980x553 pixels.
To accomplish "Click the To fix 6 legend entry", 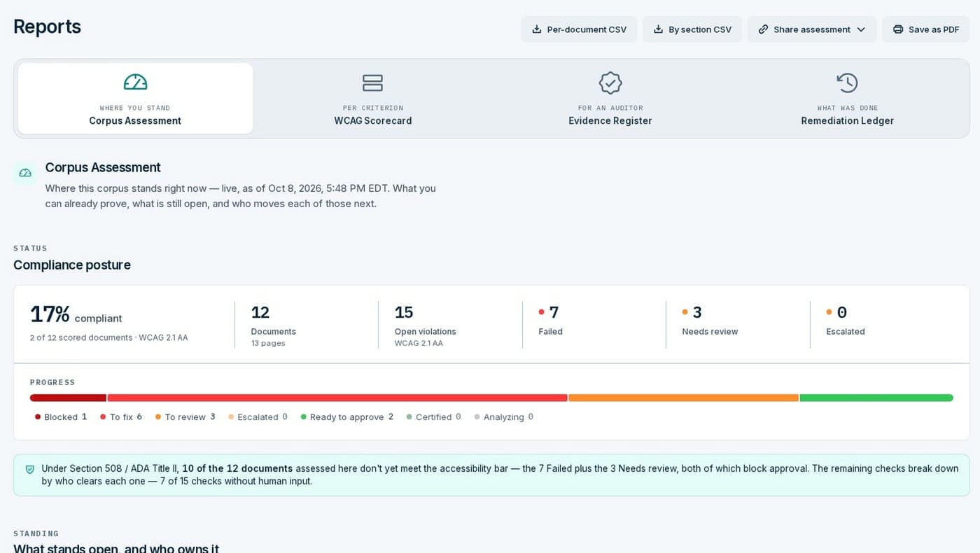I will tap(121, 416).
